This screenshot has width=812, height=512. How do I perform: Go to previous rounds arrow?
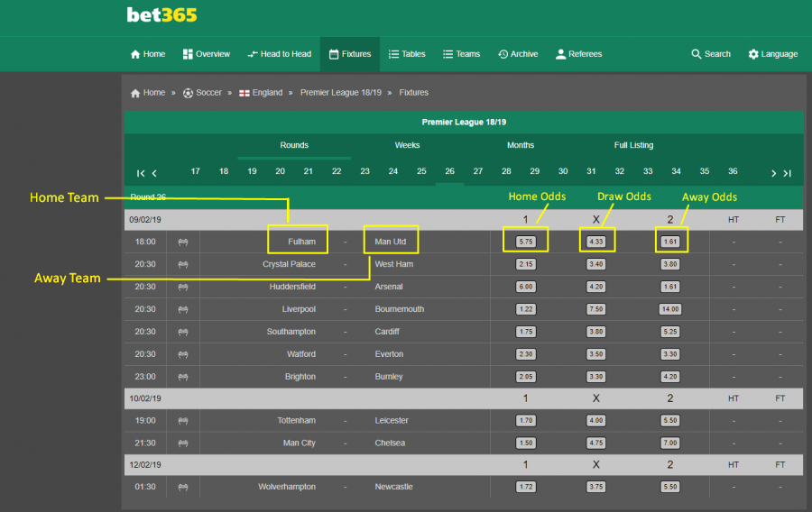tap(154, 173)
